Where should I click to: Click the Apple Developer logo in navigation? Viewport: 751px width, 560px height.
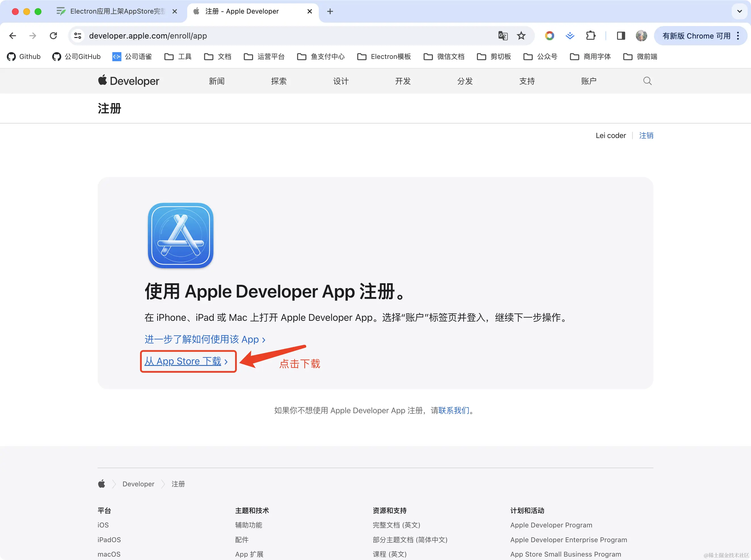[x=128, y=81]
